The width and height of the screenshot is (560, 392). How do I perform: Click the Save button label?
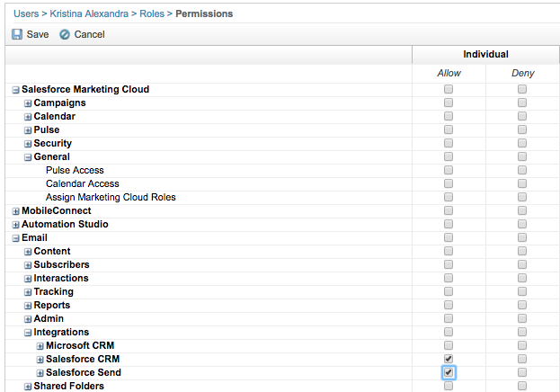pos(38,34)
